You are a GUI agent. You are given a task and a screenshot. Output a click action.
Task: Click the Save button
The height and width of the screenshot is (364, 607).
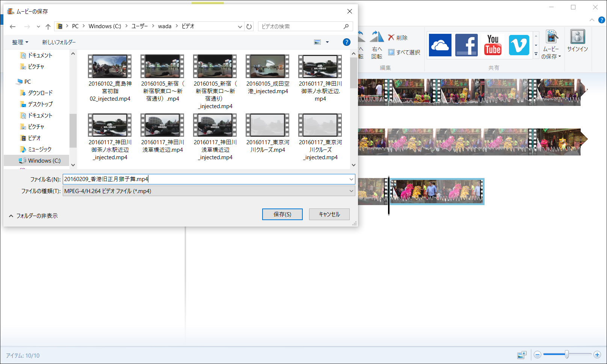pos(282,214)
